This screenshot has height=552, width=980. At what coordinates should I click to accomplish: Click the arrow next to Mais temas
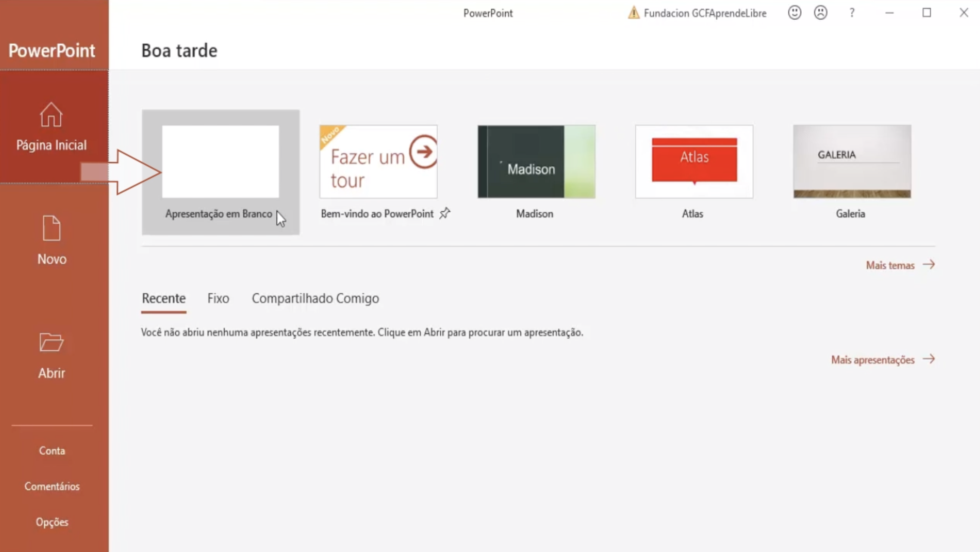(929, 264)
